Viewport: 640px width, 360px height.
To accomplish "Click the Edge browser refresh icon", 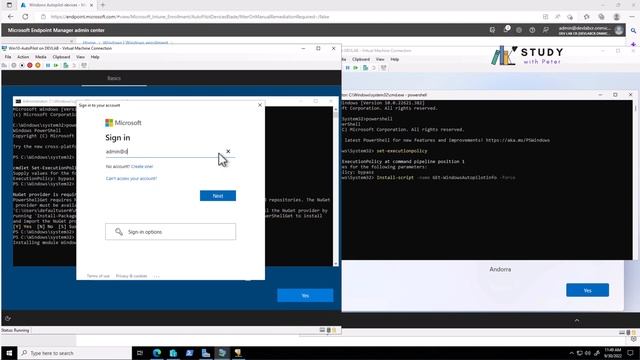I will pos(25,17).
